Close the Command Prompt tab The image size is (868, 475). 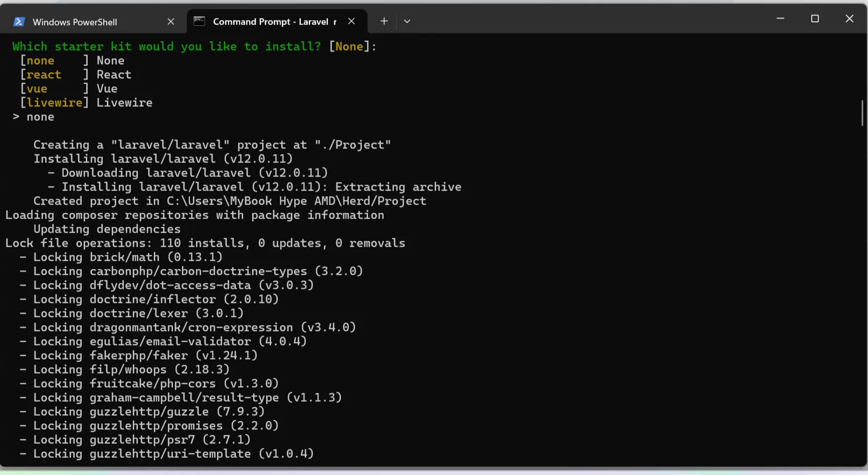(x=352, y=21)
